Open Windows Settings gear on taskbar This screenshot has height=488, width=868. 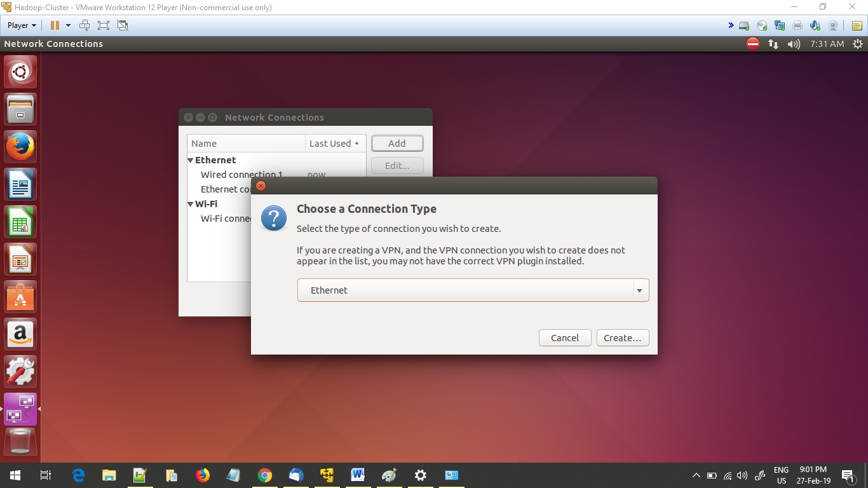click(420, 475)
